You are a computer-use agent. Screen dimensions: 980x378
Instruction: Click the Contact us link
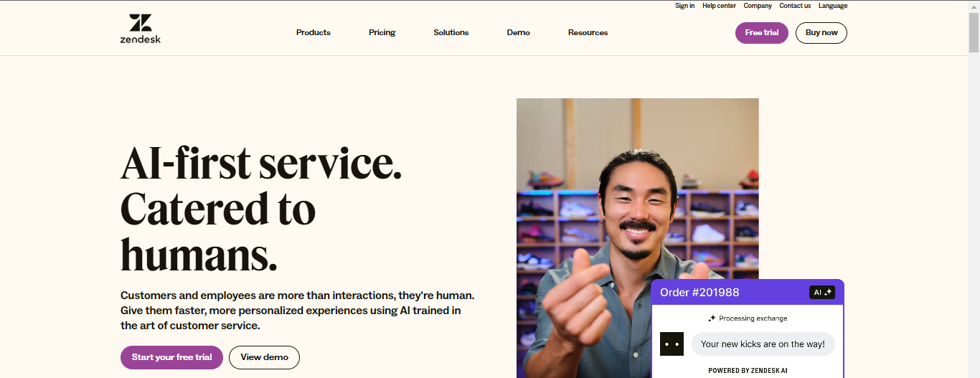[x=795, y=6]
